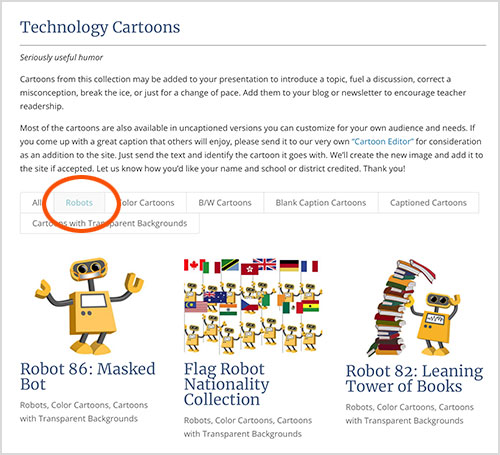500x455 pixels.
Task: View the leaning tower of books robot image
Action: click(x=414, y=308)
